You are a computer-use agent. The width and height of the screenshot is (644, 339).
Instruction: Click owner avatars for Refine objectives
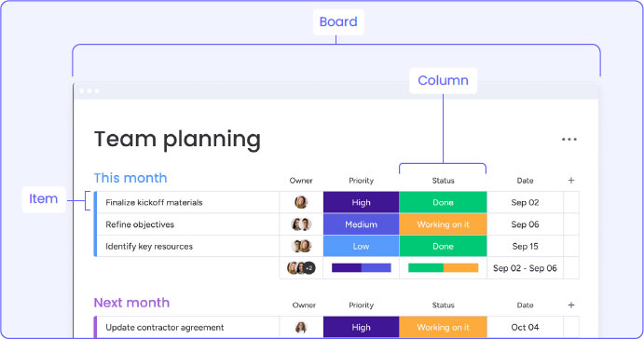(x=301, y=224)
